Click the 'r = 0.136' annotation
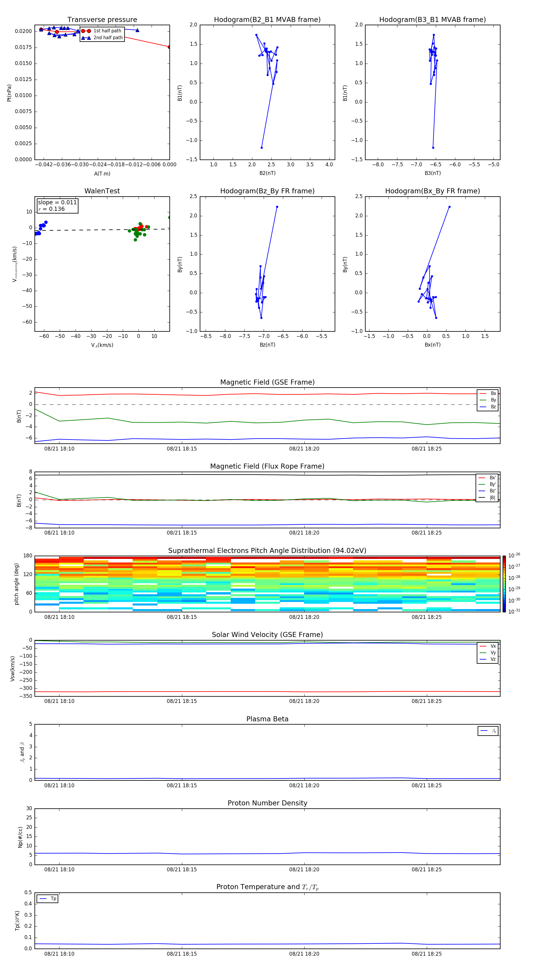The image size is (535, 980). (51, 209)
